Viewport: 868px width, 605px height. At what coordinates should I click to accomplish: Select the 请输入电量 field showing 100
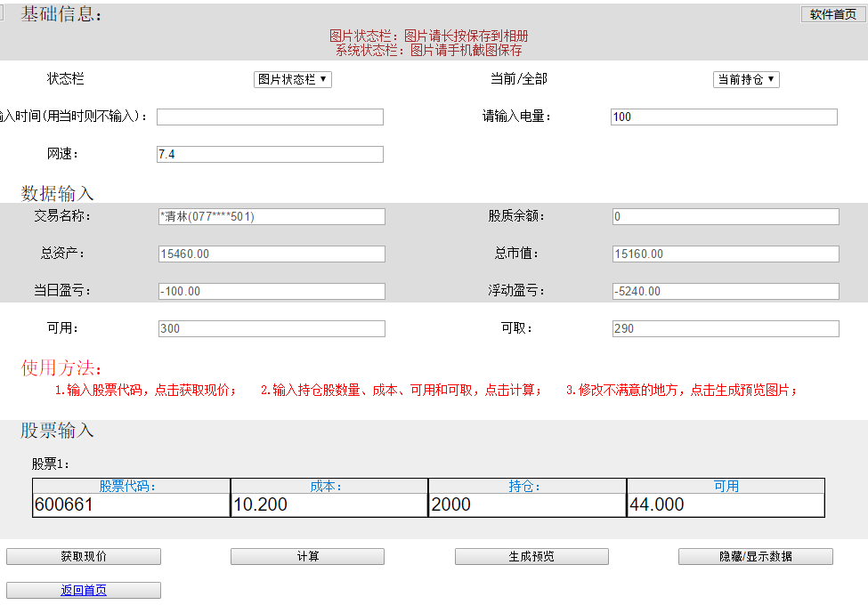pyautogui.click(x=724, y=117)
